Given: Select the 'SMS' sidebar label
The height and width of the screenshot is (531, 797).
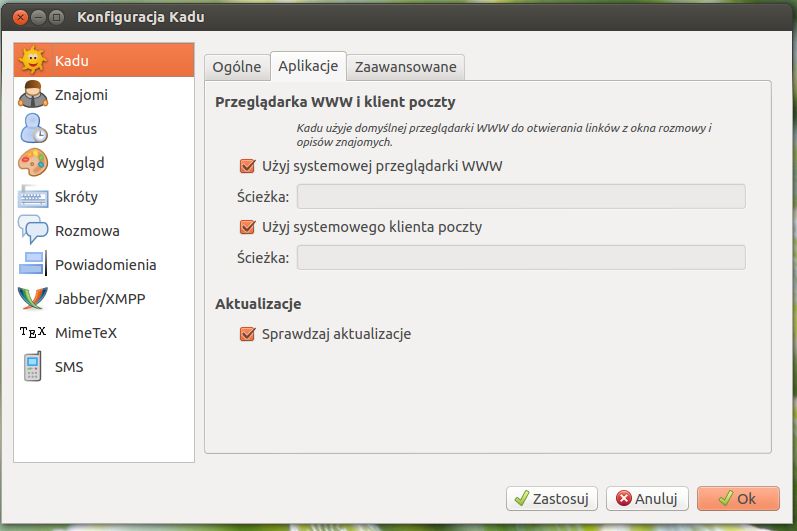Looking at the screenshot, I should (69, 367).
